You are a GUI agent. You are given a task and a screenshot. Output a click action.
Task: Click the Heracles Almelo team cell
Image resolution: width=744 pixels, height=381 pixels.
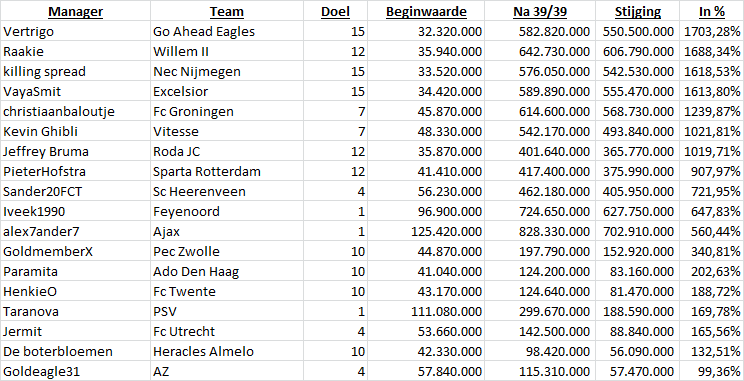click(x=227, y=351)
